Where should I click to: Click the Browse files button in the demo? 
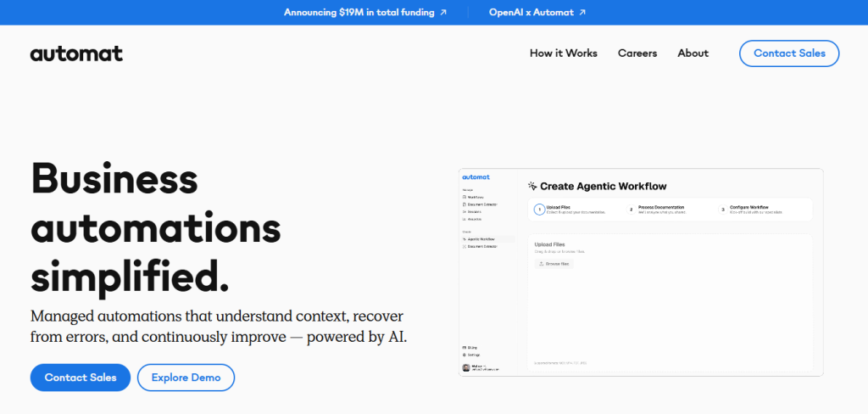pos(554,264)
